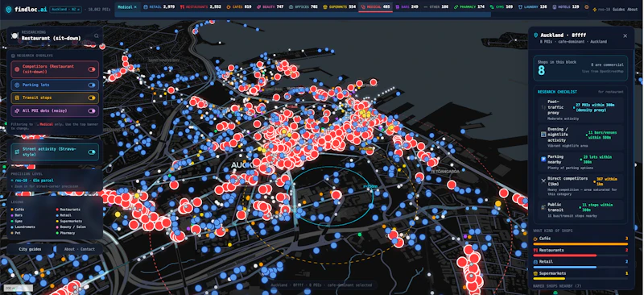
Task: Click the Laundromats legend entry
Action: pyautogui.click(x=23, y=226)
